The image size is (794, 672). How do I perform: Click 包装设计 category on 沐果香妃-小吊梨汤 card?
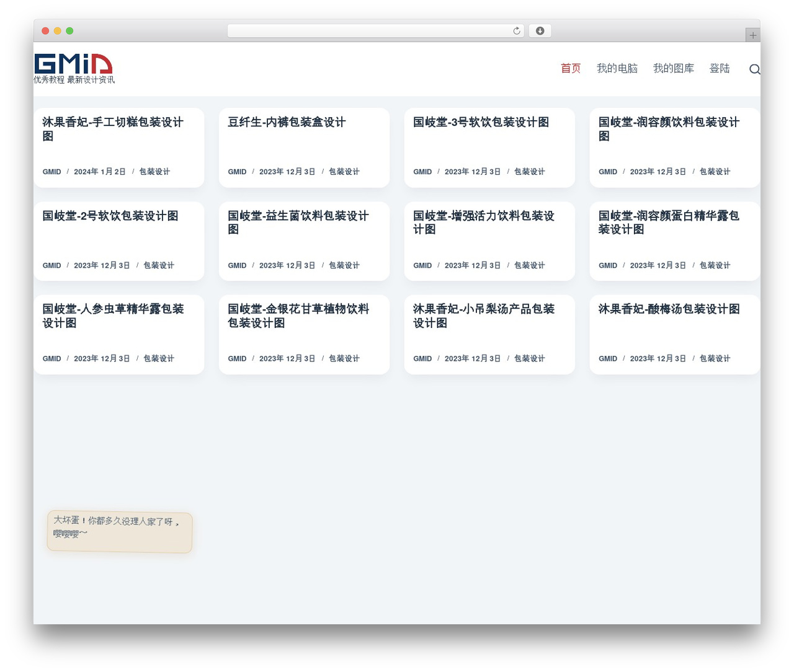[x=530, y=358]
